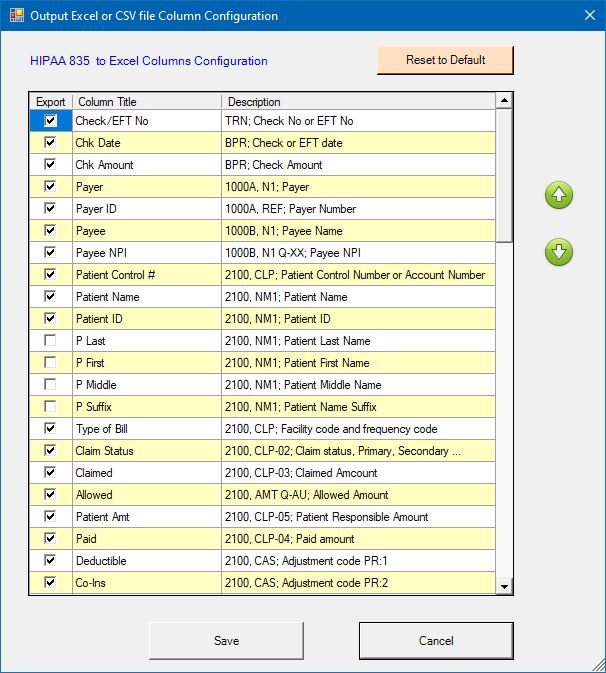Click the vertical scrollbar thumb
The width and height of the screenshot is (606, 673).
pyautogui.click(x=504, y=176)
